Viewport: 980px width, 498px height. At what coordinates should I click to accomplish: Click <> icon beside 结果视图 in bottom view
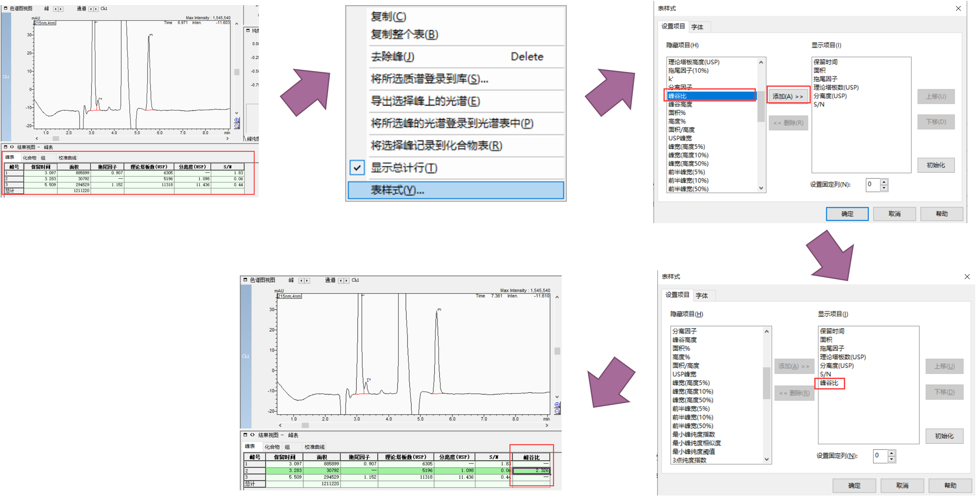252,435
